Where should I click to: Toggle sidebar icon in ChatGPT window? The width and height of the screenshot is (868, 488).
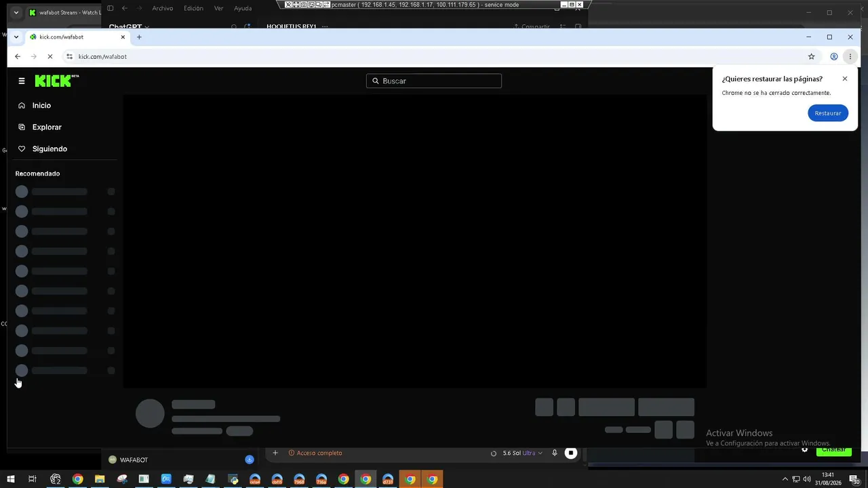111,8
